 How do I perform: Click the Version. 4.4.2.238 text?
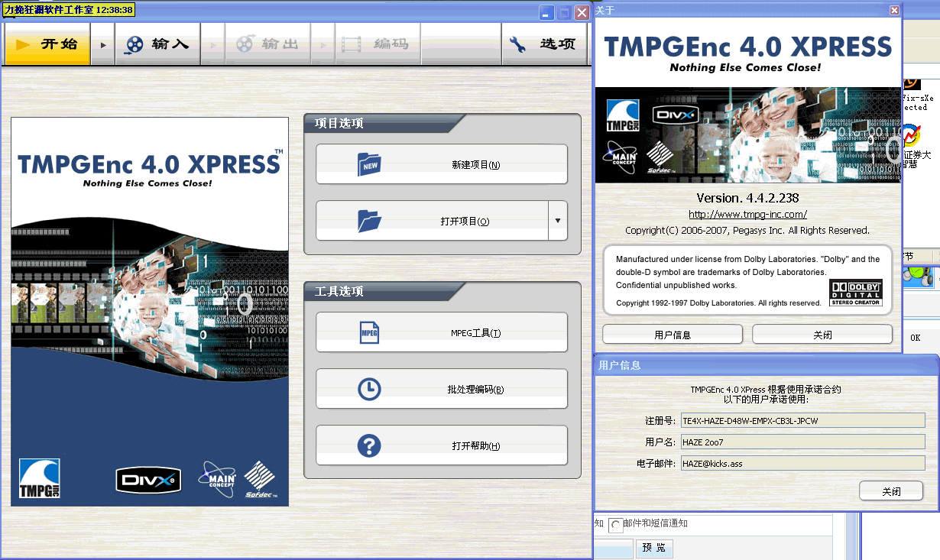pos(747,198)
